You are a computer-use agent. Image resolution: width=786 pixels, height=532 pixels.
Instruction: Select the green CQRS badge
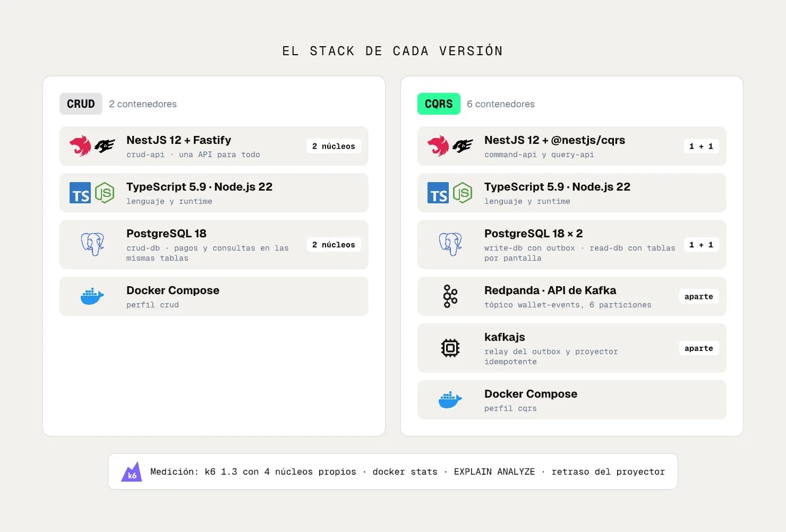point(439,104)
